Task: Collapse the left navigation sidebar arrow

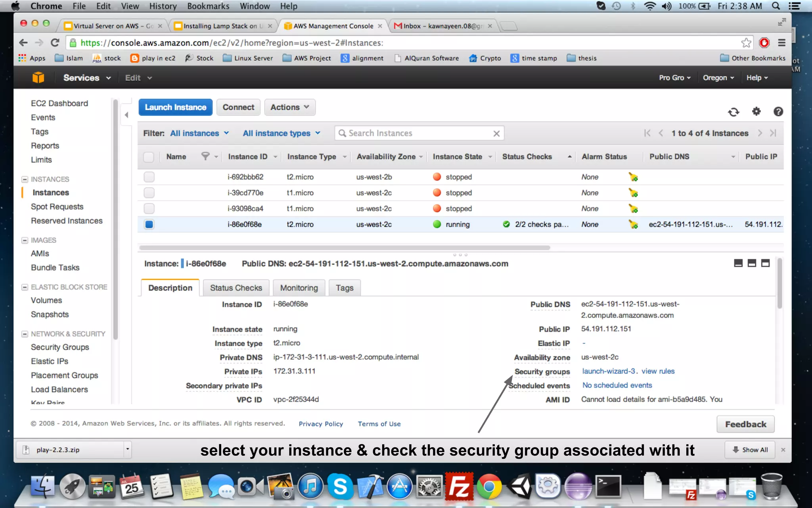Action: [x=126, y=115]
